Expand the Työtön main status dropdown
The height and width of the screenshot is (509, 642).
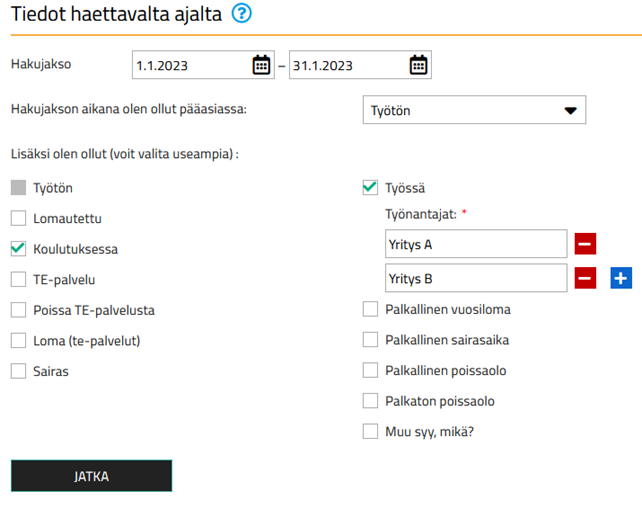[x=474, y=110]
